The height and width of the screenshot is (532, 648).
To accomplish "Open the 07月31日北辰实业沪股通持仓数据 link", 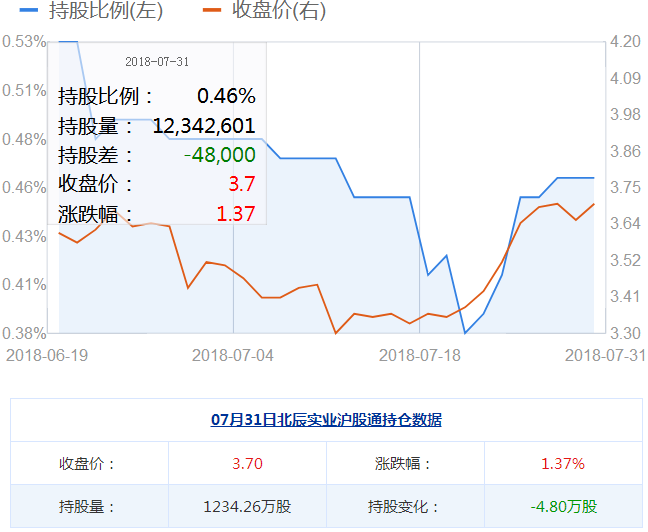I will (x=326, y=420).
